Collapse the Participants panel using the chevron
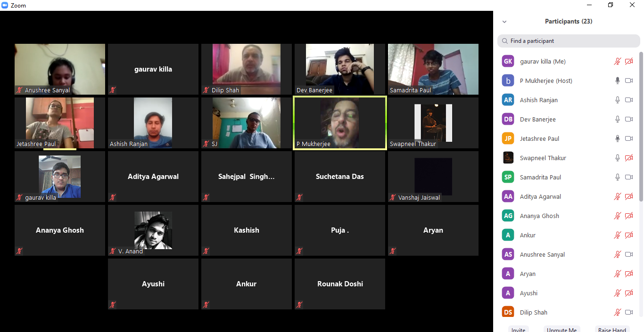Viewport: 644px width, 332px height. [504, 22]
